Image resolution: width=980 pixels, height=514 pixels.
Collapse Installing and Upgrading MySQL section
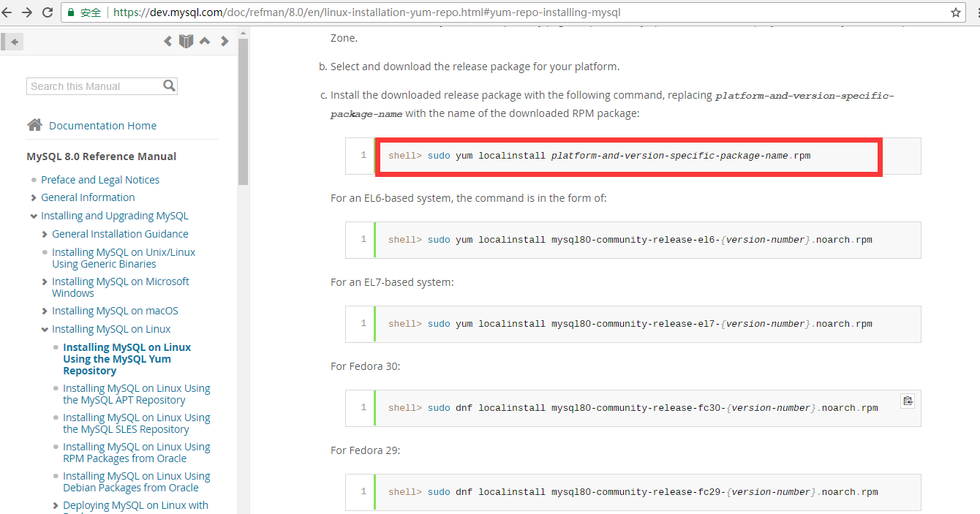coord(34,216)
